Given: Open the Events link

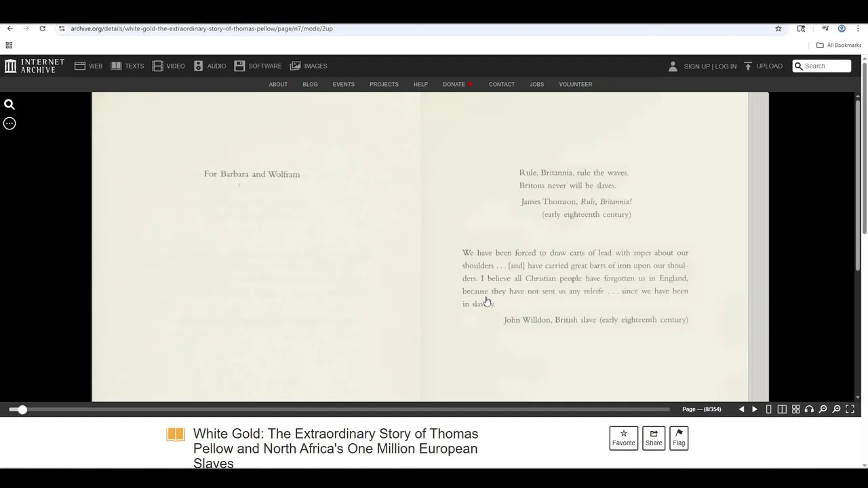Looking at the screenshot, I should [343, 84].
